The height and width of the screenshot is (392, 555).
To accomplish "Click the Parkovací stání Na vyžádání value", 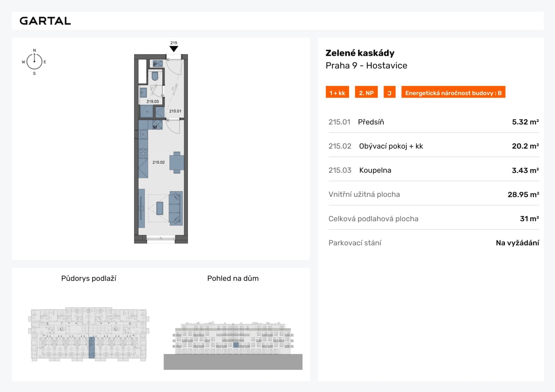I will tap(517, 243).
